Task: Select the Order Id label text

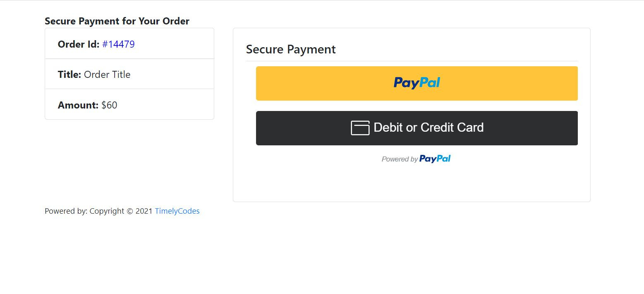Action: pos(79,44)
